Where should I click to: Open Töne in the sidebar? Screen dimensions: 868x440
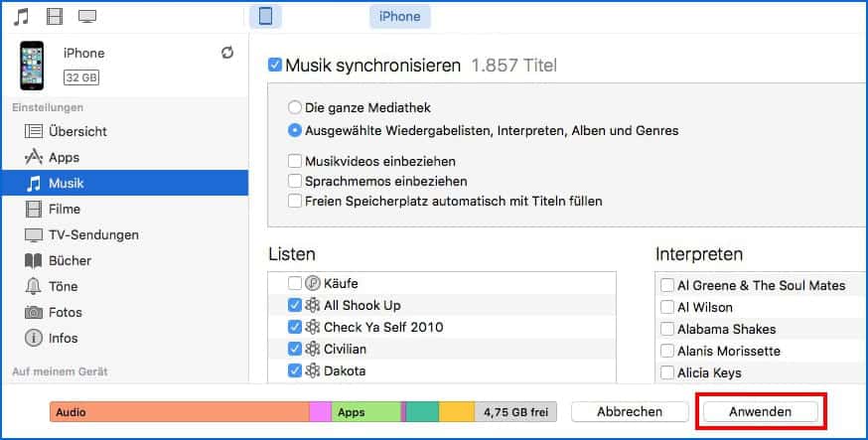(65, 286)
